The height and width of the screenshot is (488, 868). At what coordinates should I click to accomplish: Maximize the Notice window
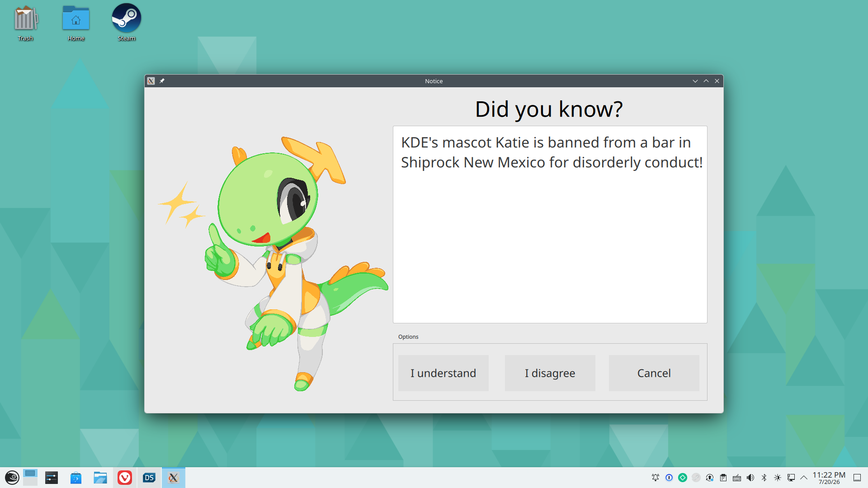click(x=706, y=81)
